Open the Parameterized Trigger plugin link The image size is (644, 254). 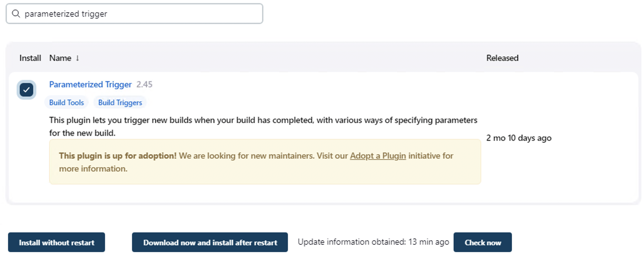tap(90, 85)
